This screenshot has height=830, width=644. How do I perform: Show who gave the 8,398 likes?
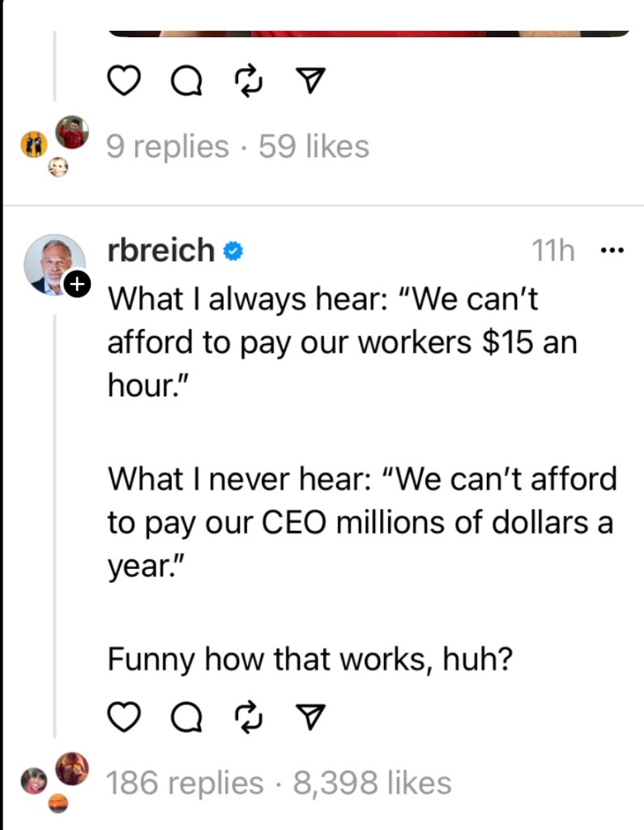[x=372, y=783]
